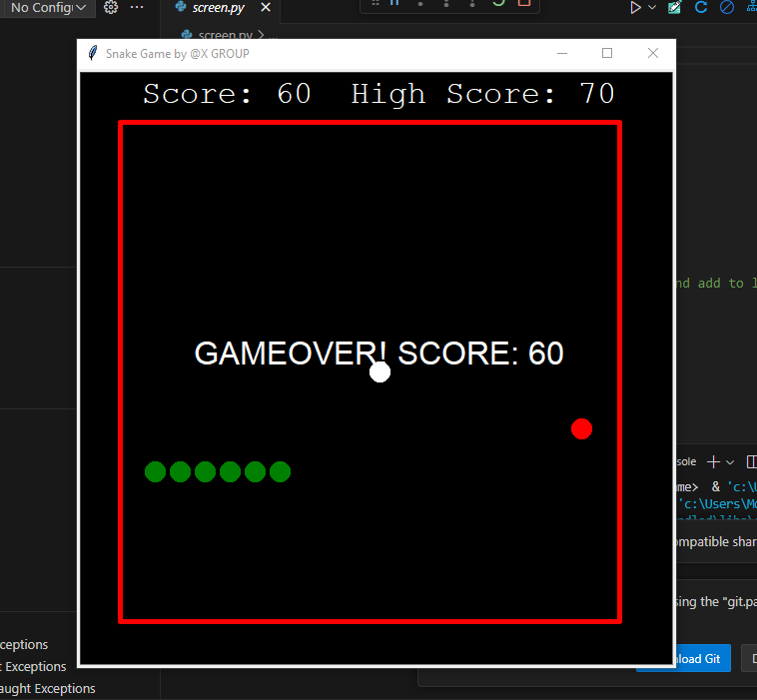The image size is (757, 700).
Task: Click the green Restart debugging icon
Action: 498,3
